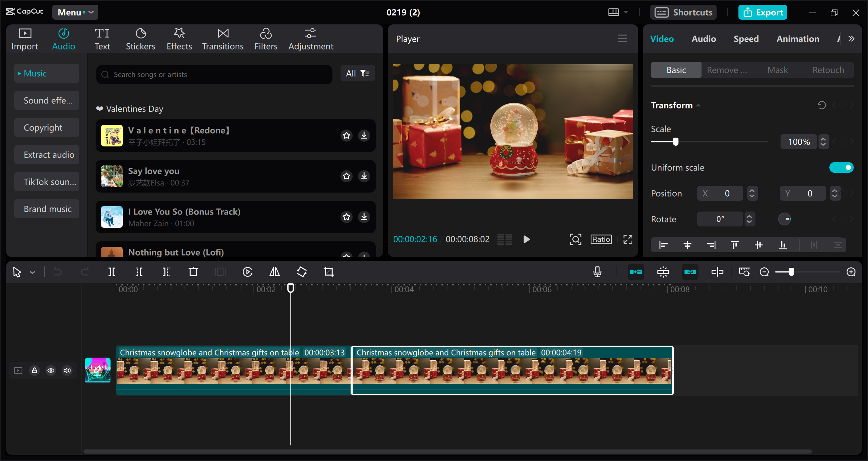Image resolution: width=868 pixels, height=461 pixels.
Task: Crop the selected clip
Action: pyautogui.click(x=329, y=272)
